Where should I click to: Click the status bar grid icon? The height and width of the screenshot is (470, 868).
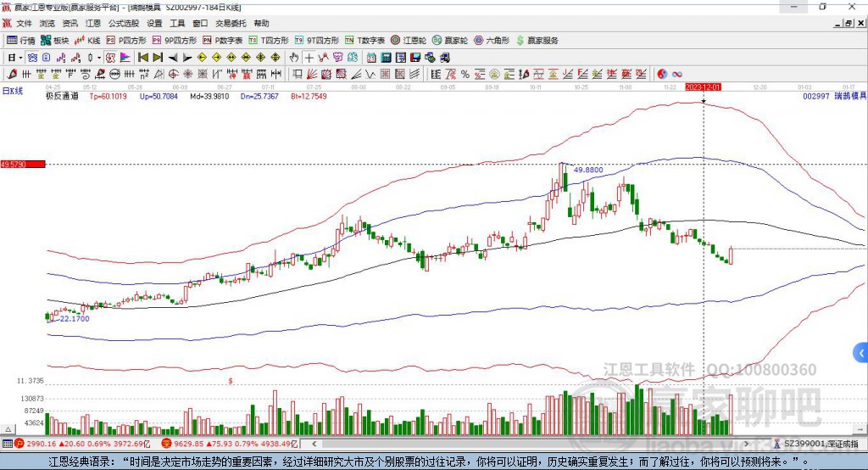pyautogui.click(x=7, y=444)
